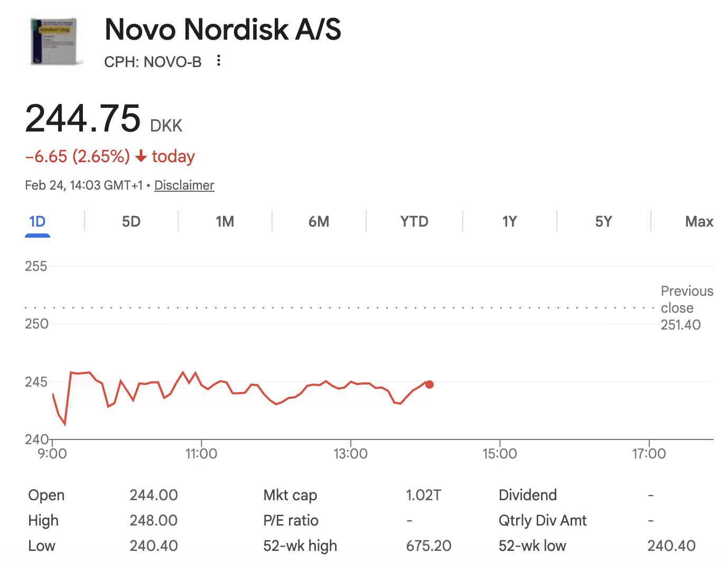Open the three-dot overflow menu
Screen dimensions: 728x562
[218, 61]
